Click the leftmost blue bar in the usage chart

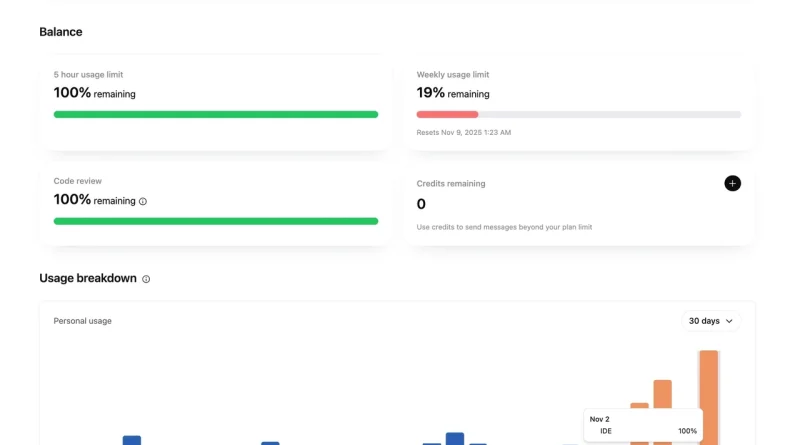click(x=132, y=440)
